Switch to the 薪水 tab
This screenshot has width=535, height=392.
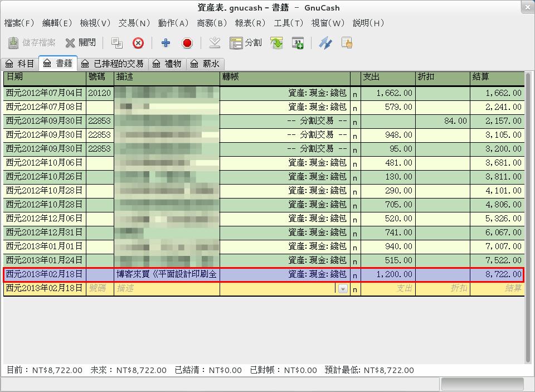click(x=205, y=64)
